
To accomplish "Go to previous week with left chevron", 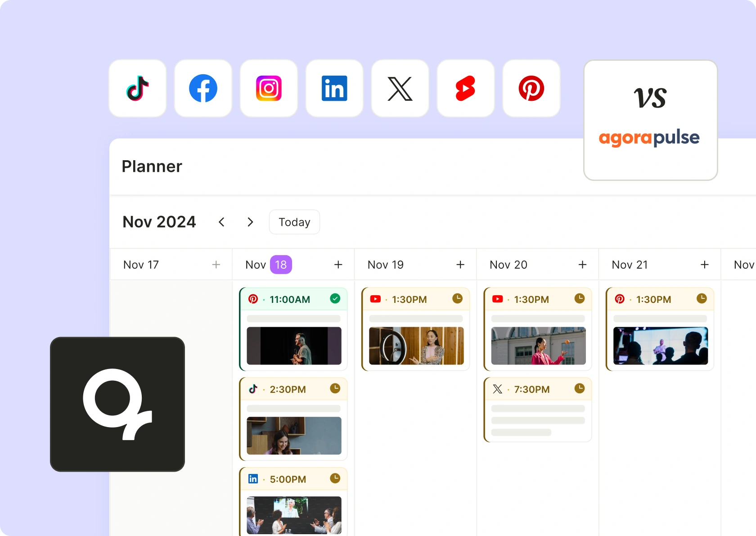I will tap(221, 222).
